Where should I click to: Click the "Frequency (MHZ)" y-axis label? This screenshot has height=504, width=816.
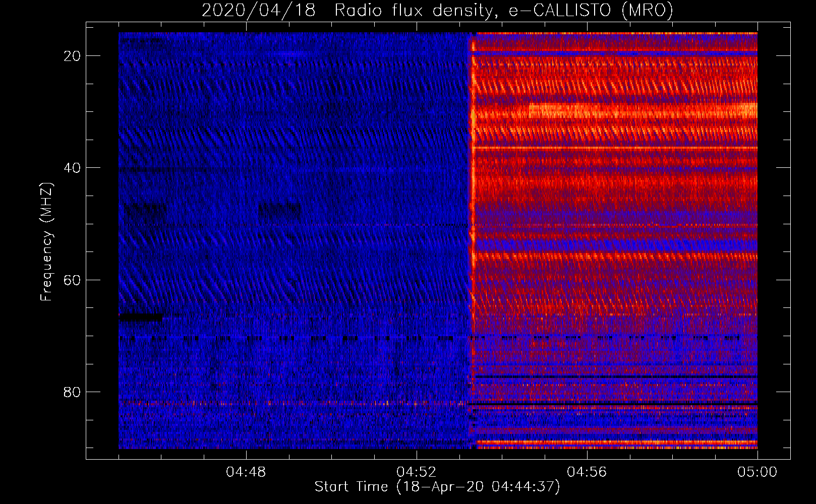46,242
